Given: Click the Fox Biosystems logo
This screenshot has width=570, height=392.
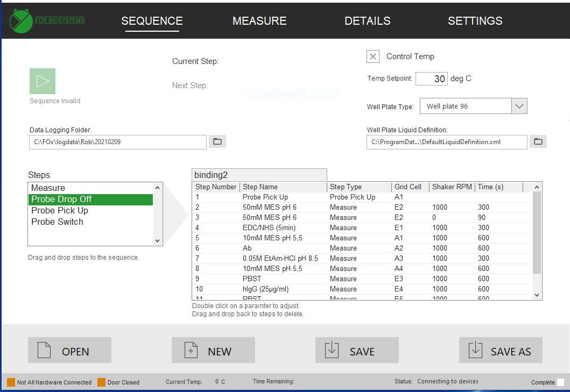Looking at the screenshot, I should (47, 21).
